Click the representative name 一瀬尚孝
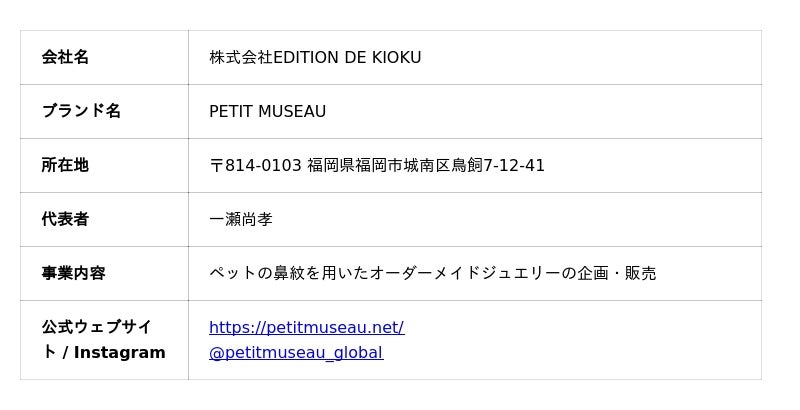Viewport: 800px width, 410px height. (240, 219)
